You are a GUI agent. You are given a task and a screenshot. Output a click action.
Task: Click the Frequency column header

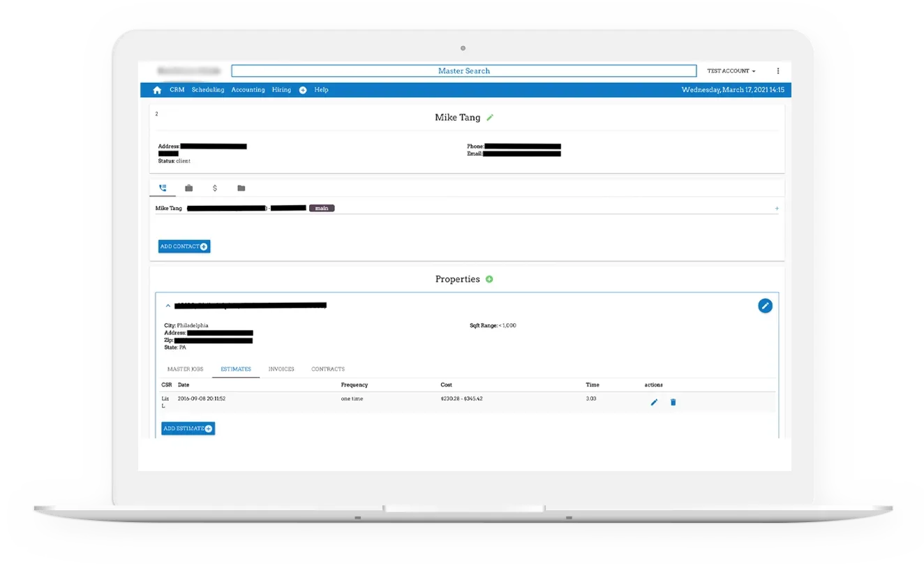pos(355,385)
